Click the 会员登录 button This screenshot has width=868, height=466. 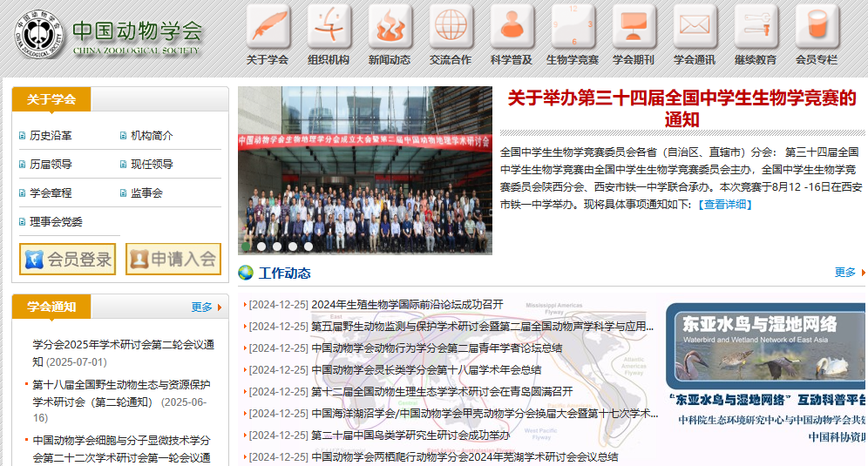[68, 259]
